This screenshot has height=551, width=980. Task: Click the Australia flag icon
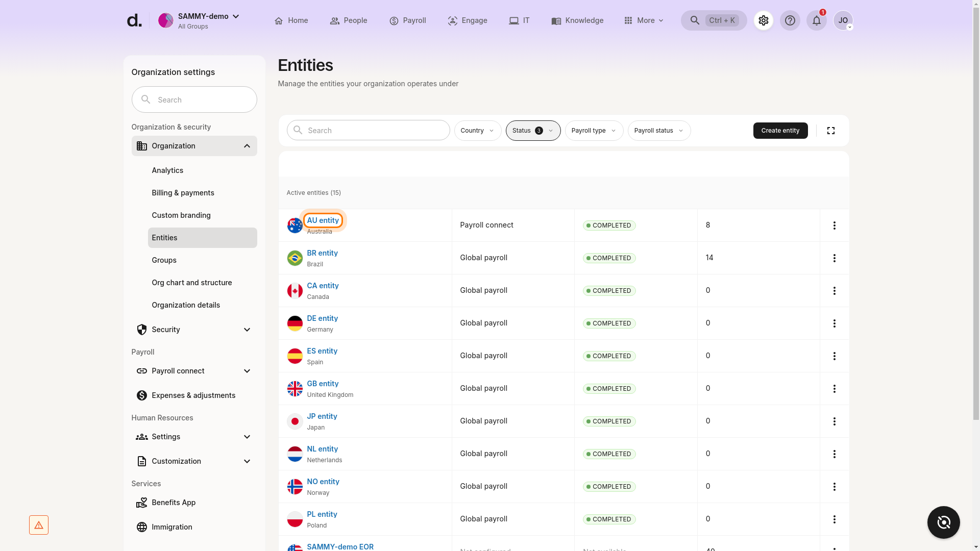point(295,226)
